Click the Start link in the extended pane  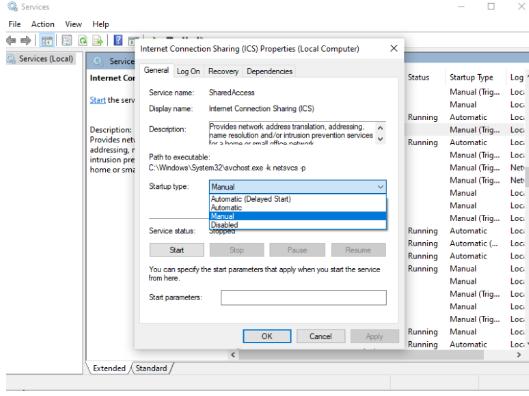[98, 100]
